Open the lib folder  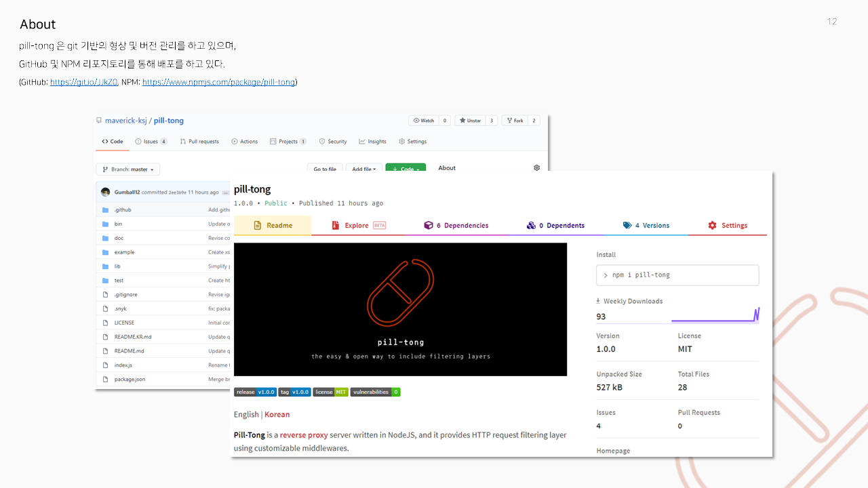(117, 266)
